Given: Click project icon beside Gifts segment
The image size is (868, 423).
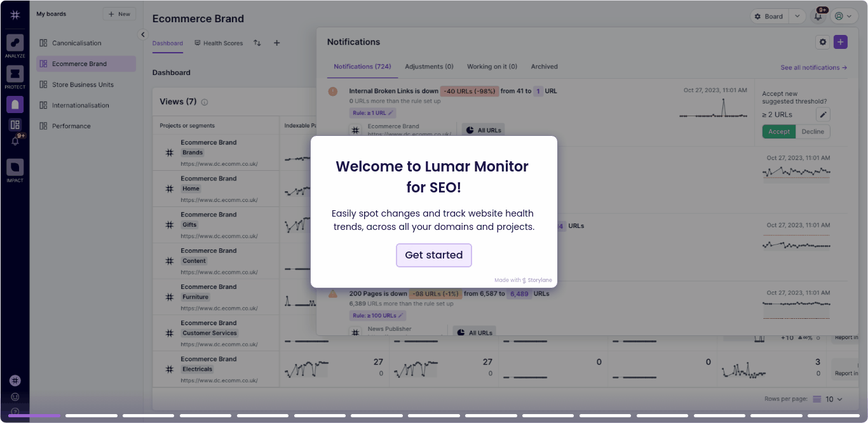Looking at the screenshot, I should 170,225.
